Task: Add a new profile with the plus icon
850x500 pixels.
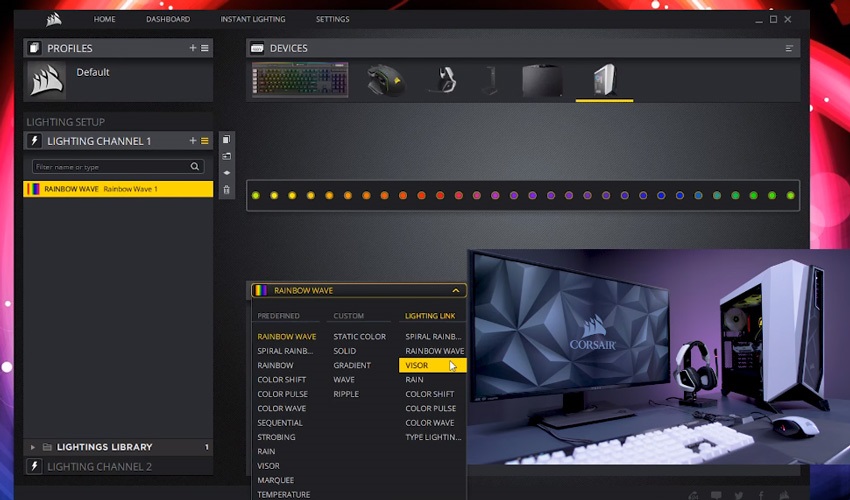Action: point(192,48)
